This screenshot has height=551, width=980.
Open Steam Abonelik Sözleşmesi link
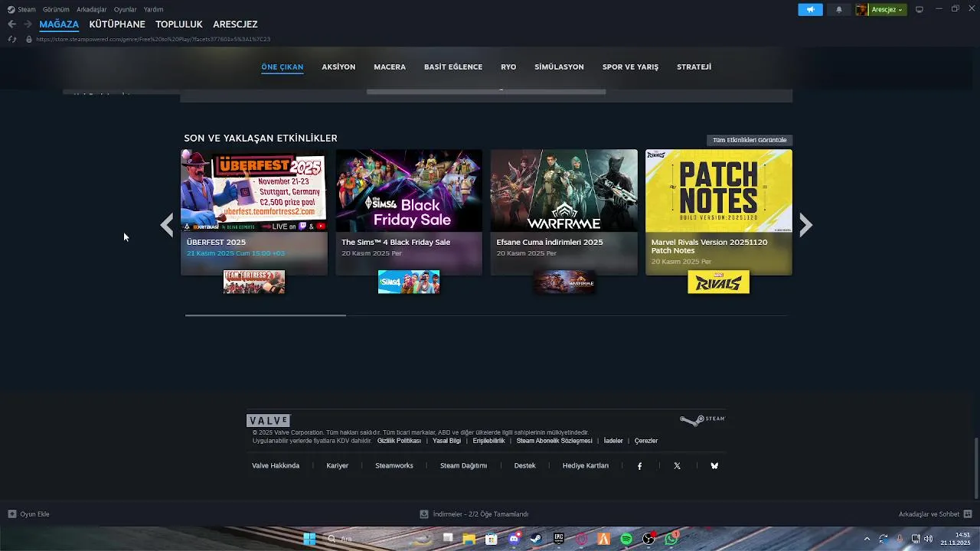point(554,441)
